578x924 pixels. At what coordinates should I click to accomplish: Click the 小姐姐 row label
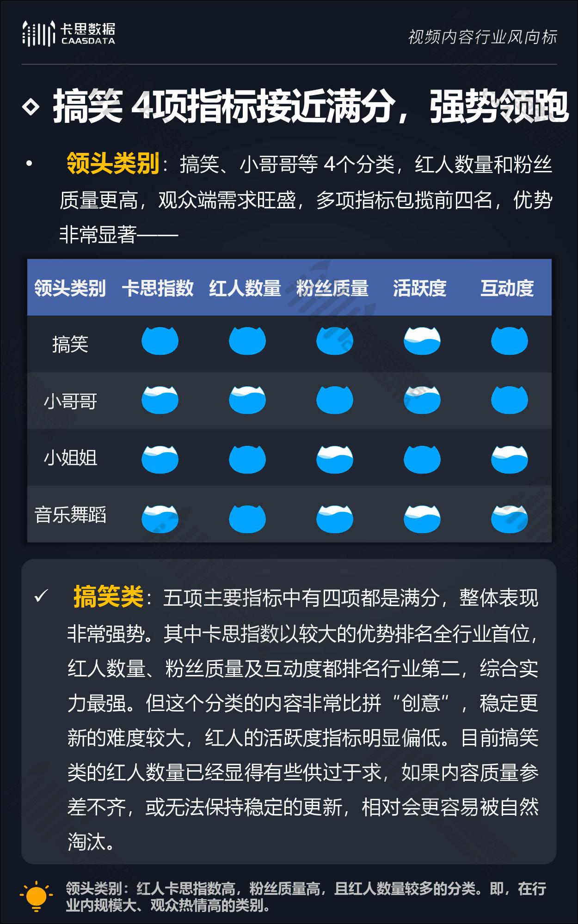70,458
